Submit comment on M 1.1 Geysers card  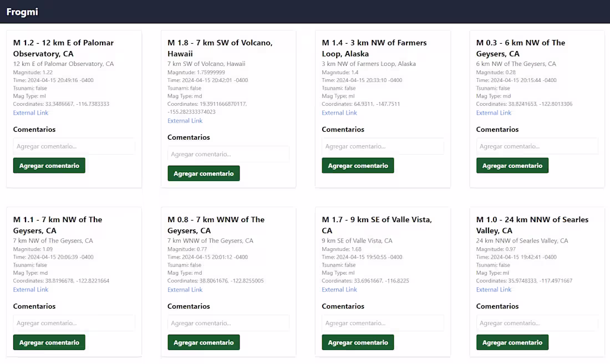[49, 342]
